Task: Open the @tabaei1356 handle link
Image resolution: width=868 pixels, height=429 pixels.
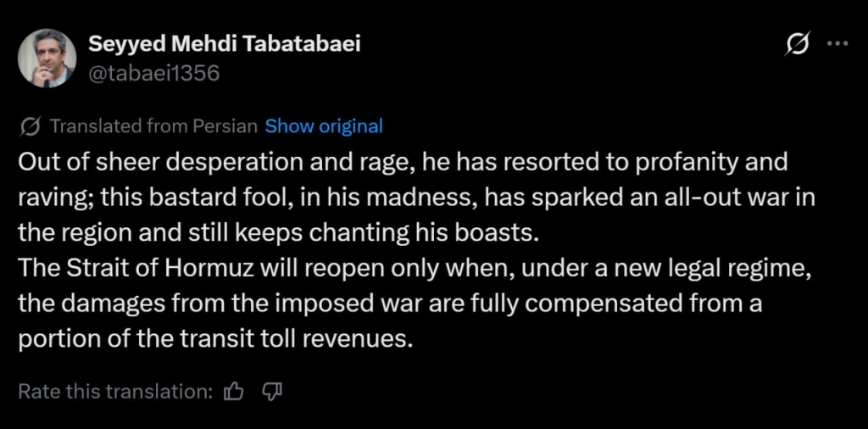Action: [153, 73]
